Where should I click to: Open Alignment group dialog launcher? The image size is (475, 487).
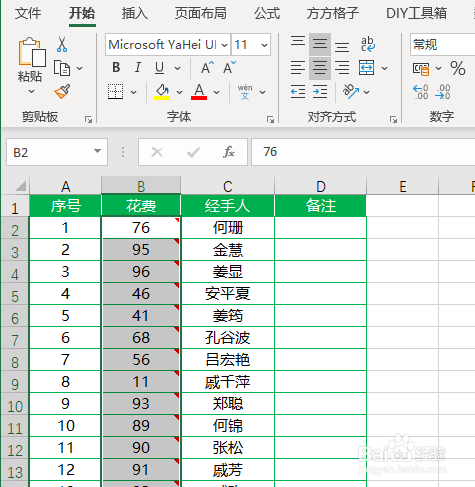pyautogui.click(x=393, y=119)
